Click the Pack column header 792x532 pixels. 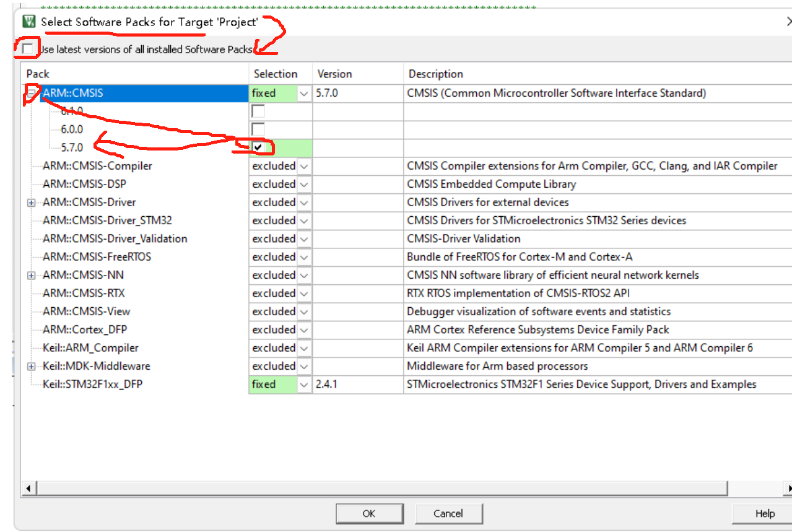click(x=39, y=74)
